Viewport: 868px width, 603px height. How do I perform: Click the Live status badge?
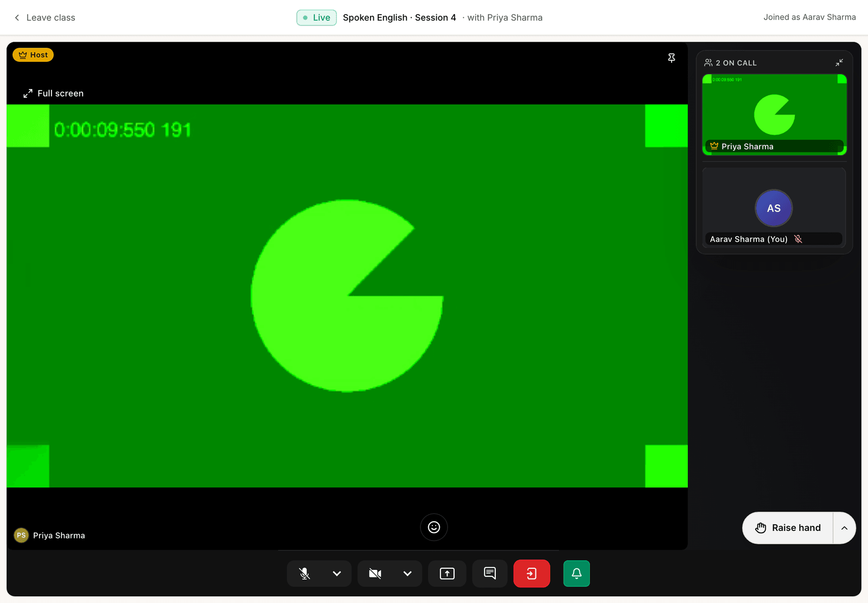pyautogui.click(x=316, y=17)
